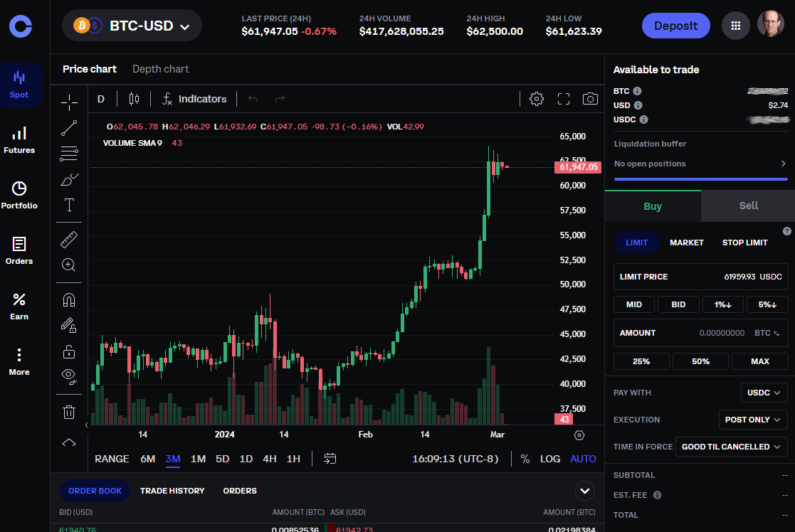The height and width of the screenshot is (532, 795).
Task: Select the ORDER BOOK tab
Action: click(x=95, y=491)
